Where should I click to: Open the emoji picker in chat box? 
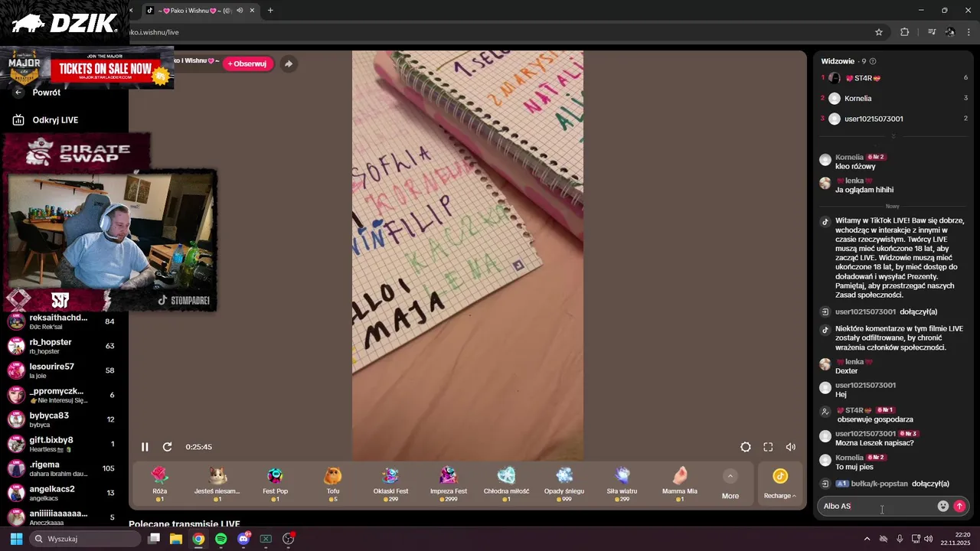(943, 506)
